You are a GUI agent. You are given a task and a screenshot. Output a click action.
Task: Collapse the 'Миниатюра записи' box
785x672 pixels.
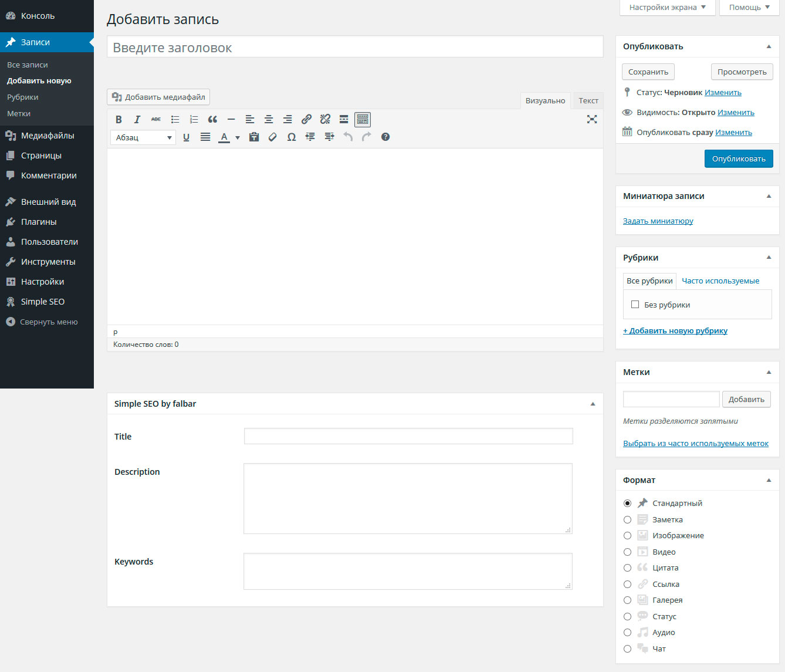click(769, 196)
